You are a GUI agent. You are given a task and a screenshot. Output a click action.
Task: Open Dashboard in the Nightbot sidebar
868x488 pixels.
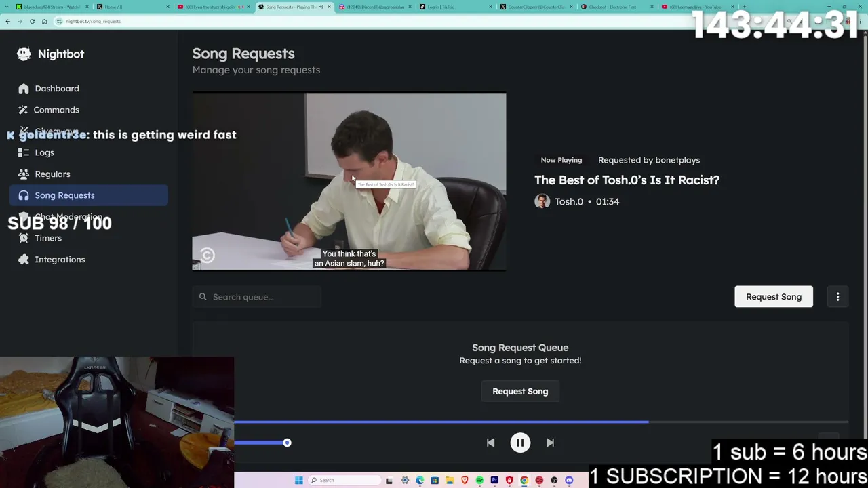pyautogui.click(x=57, y=89)
